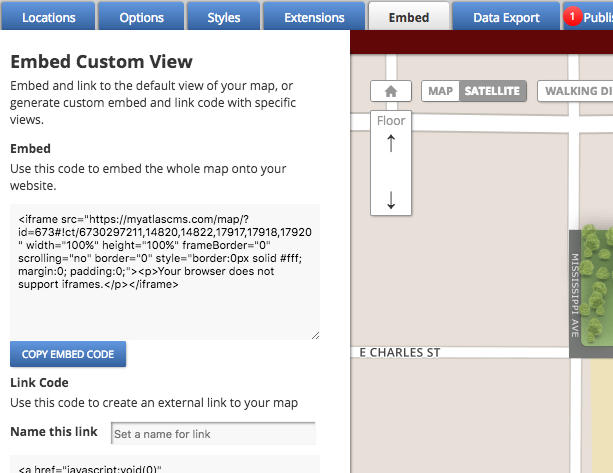Open the Data Export tab

click(x=506, y=17)
